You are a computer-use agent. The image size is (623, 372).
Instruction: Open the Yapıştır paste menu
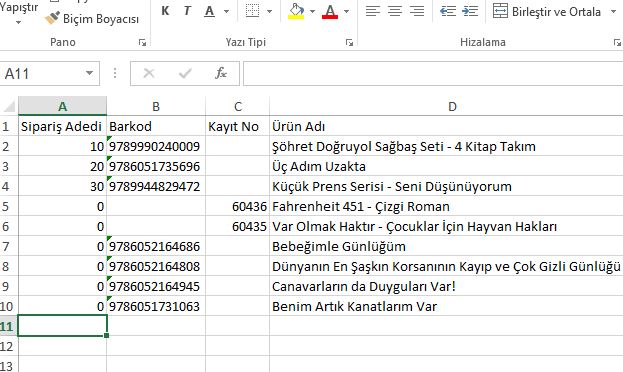[18, 13]
